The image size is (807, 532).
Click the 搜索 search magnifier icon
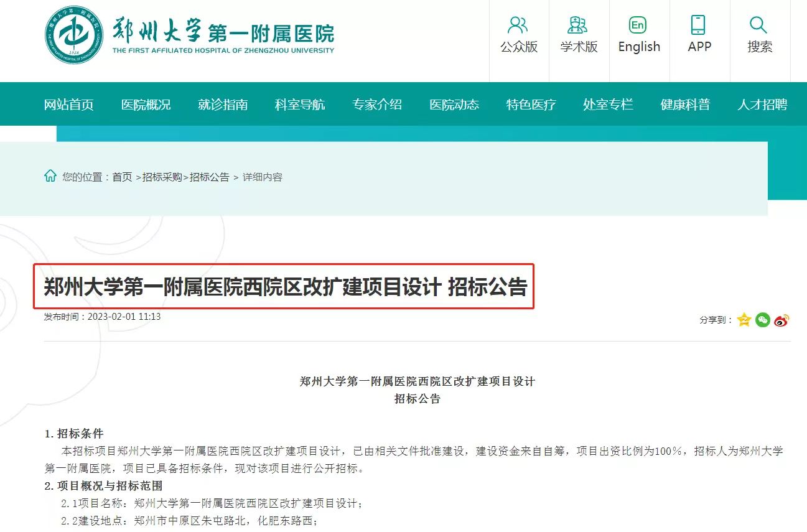point(759,26)
